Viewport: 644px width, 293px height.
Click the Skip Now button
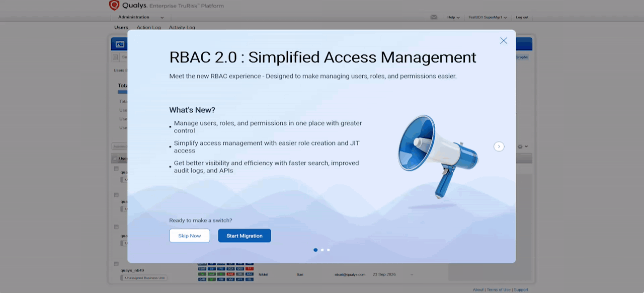[189, 236]
